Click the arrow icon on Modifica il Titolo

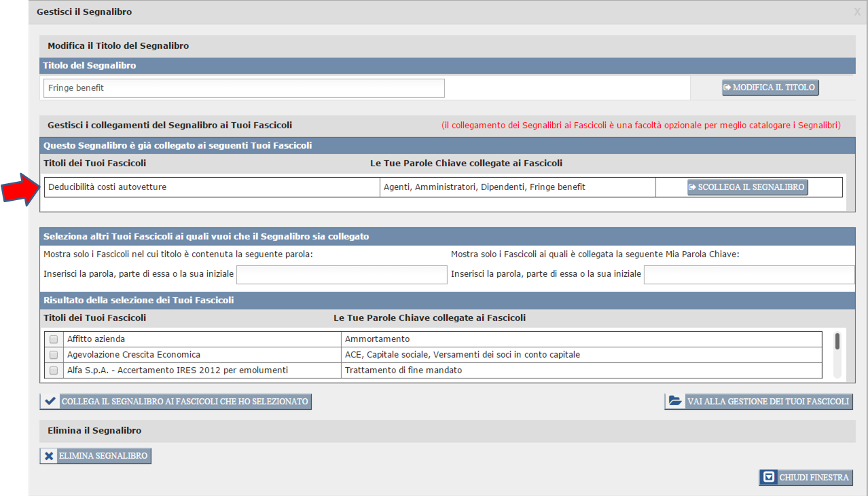tap(727, 88)
